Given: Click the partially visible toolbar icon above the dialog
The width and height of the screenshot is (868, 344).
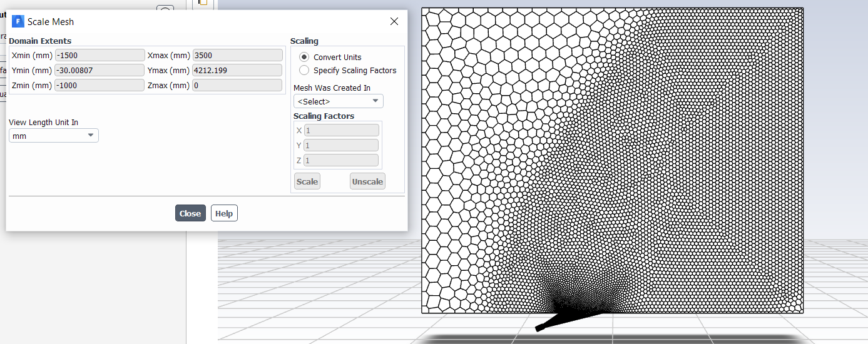Looking at the screenshot, I should click(x=203, y=3).
